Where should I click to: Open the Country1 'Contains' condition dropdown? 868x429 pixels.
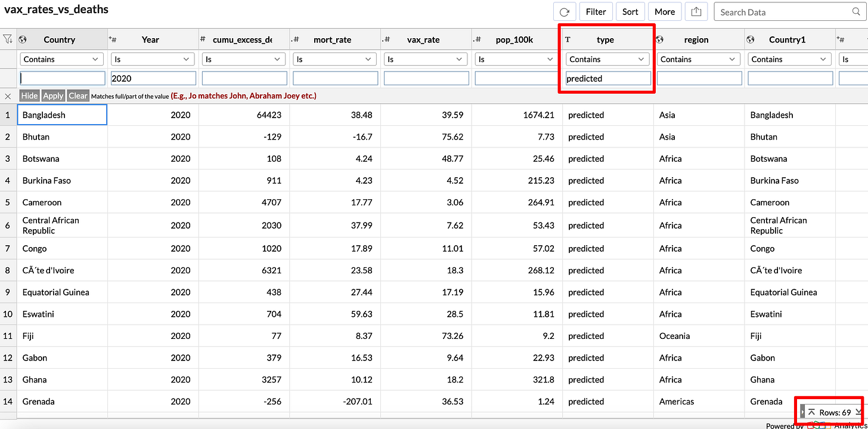click(790, 59)
